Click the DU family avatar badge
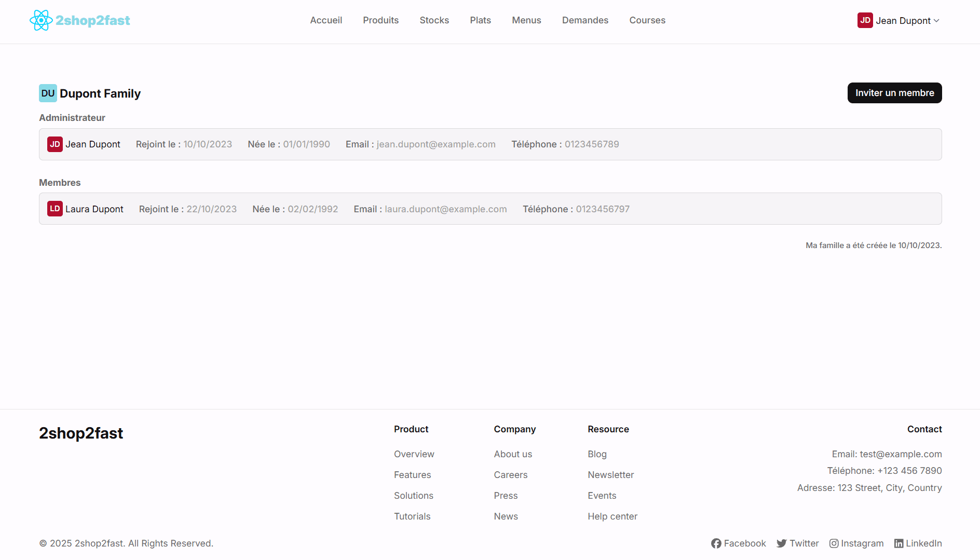 pyautogui.click(x=48, y=93)
